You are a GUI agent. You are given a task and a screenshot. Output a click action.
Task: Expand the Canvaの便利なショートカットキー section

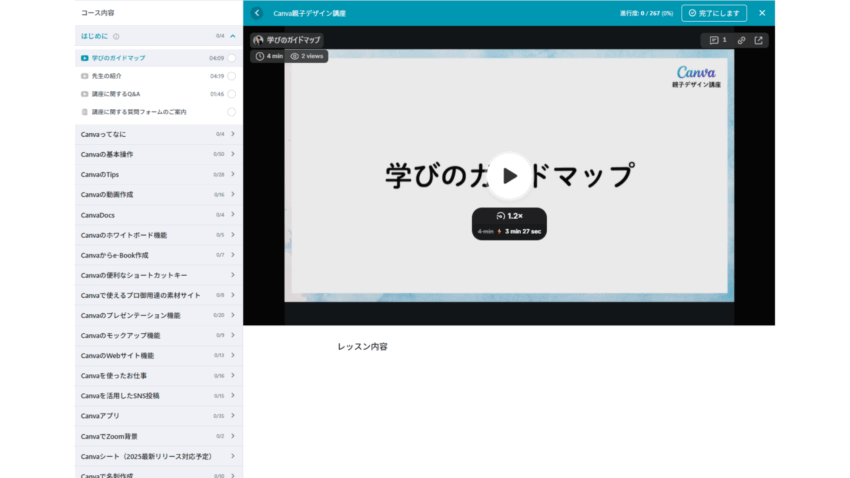click(158, 275)
